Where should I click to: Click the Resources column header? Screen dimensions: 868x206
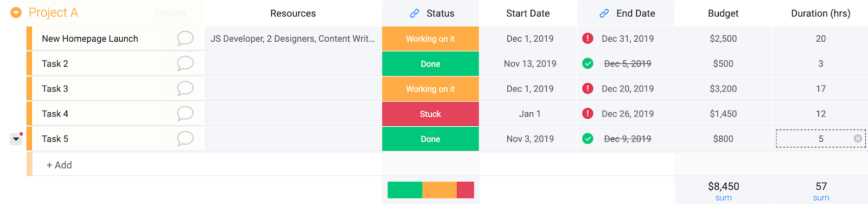coord(293,14)
